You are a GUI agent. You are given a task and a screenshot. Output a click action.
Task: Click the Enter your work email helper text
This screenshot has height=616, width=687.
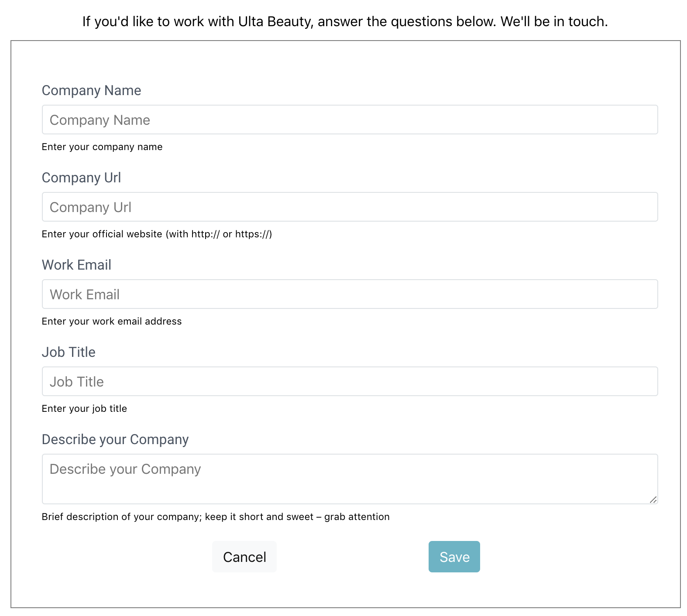[x=111, y=321]
